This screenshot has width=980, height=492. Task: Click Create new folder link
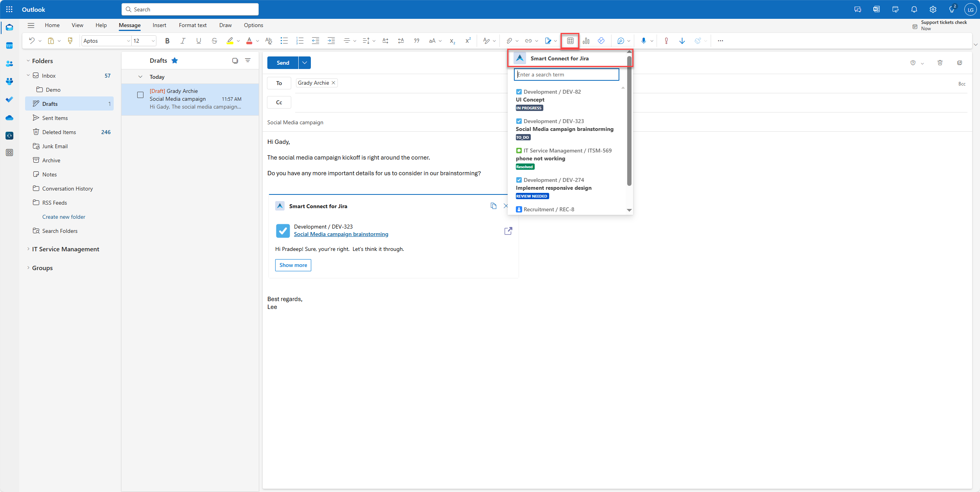tap(64, 217)
